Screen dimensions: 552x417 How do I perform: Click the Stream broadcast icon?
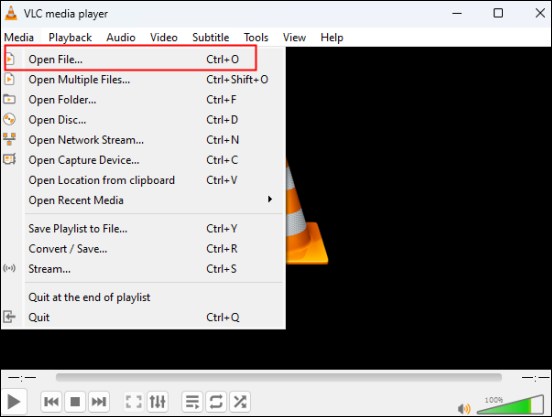(9, 268)
